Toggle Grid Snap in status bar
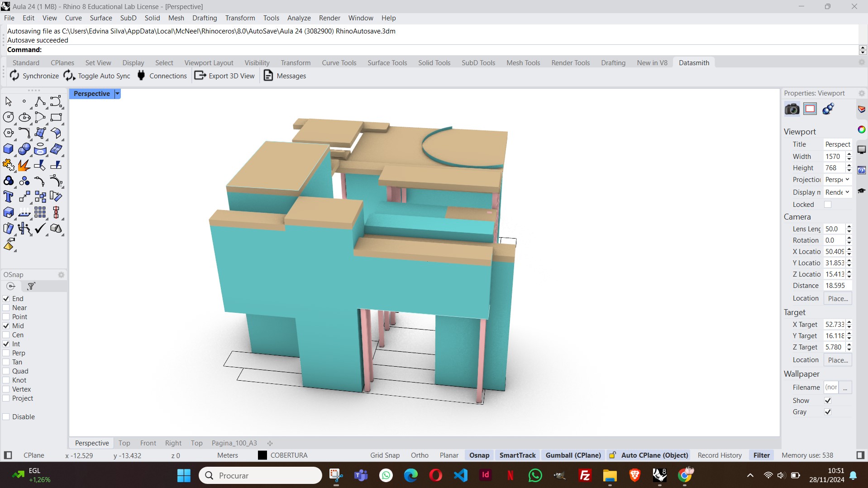This screenshot has height=488, width=868. 385,455
